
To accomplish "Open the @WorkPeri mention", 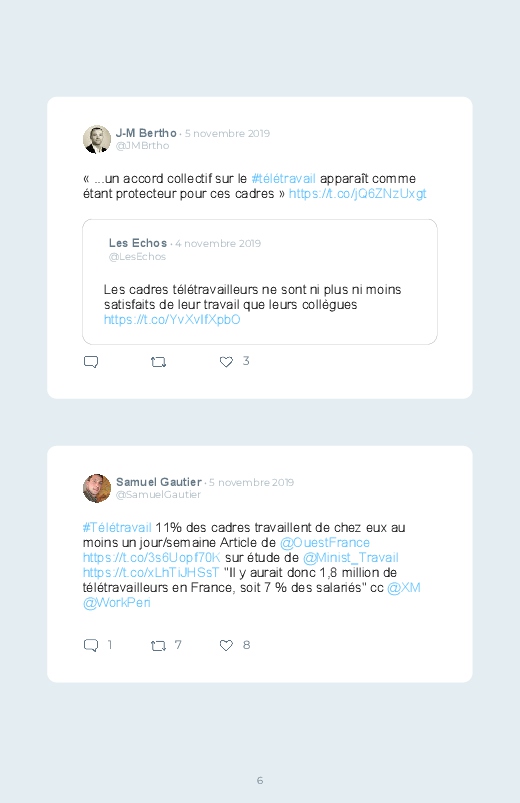I will click(117, 602).
